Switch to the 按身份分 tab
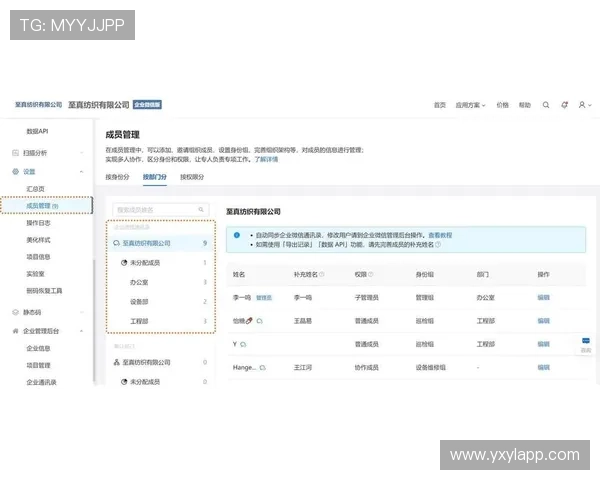This screenshot has height=480, width=600. click(x=117, y=177)
